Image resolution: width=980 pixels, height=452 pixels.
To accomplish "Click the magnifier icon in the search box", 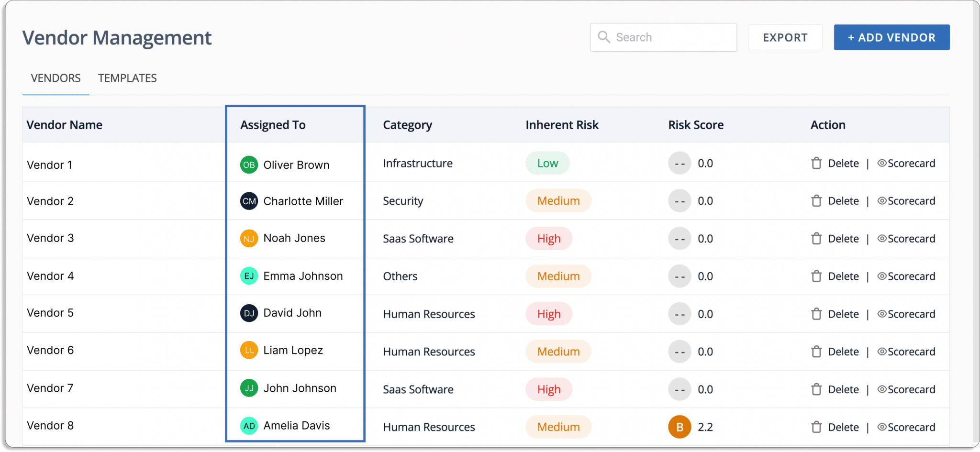I will coord(604,37).
